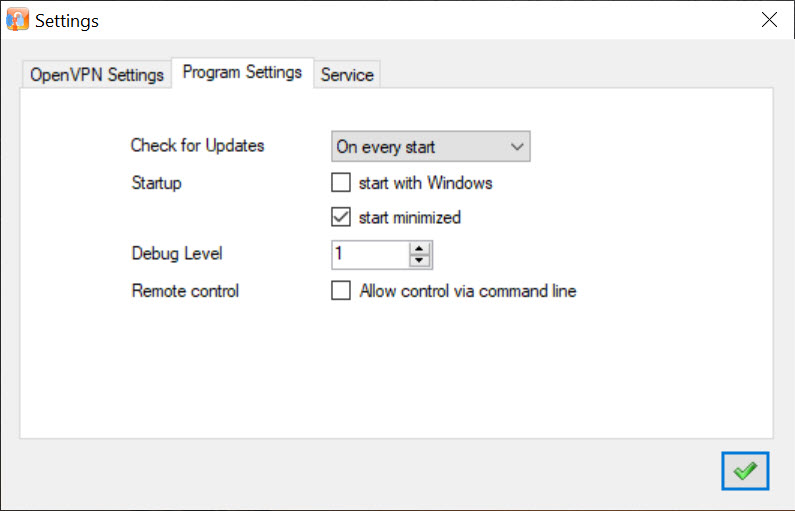Click the 'start with Windows' label text

click(425, 182)
